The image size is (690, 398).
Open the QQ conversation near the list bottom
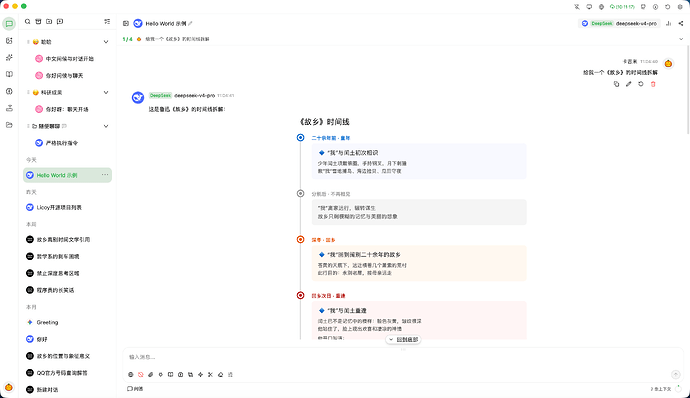[67, 373]
